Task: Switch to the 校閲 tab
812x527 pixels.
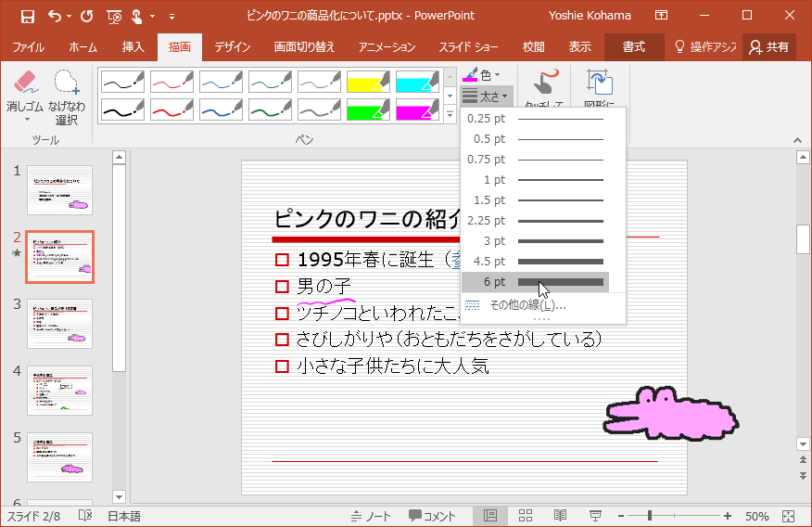Action: click(533, 47)
